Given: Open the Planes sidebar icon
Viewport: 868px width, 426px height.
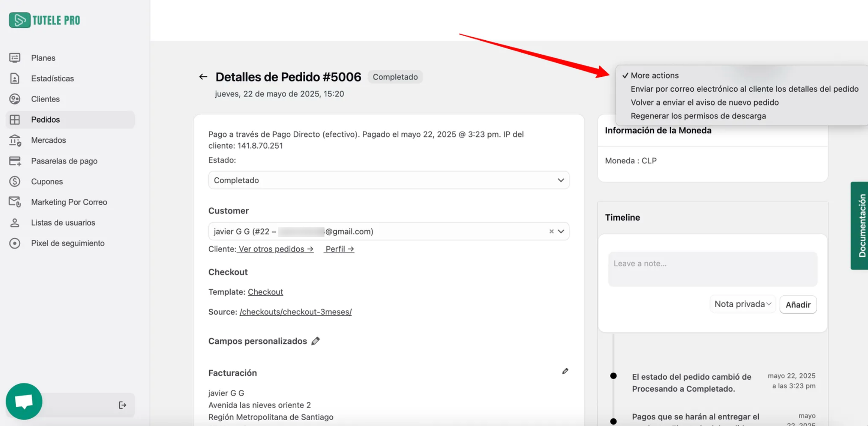Looking at the screenshot, I should click(15, 58).
